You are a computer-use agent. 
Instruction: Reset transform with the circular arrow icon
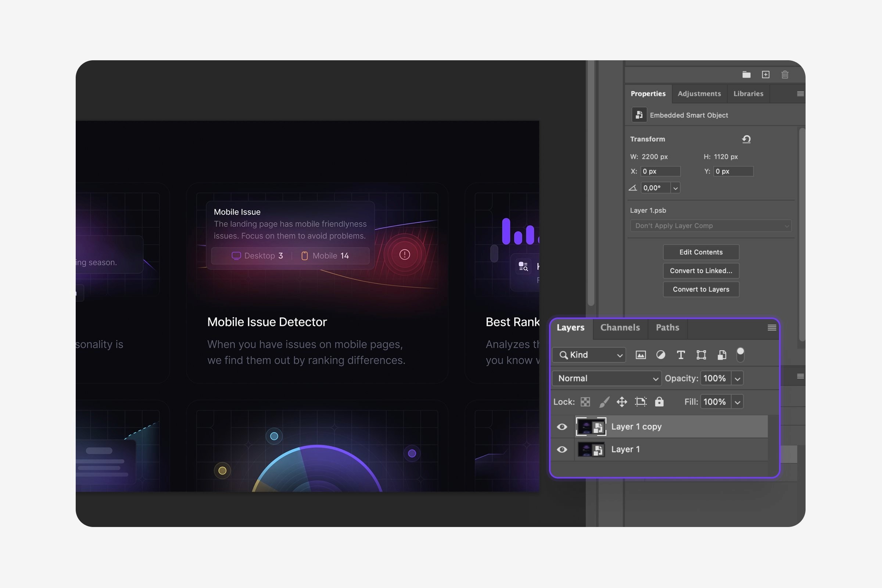pyautogui.click(x=746, y=139)
